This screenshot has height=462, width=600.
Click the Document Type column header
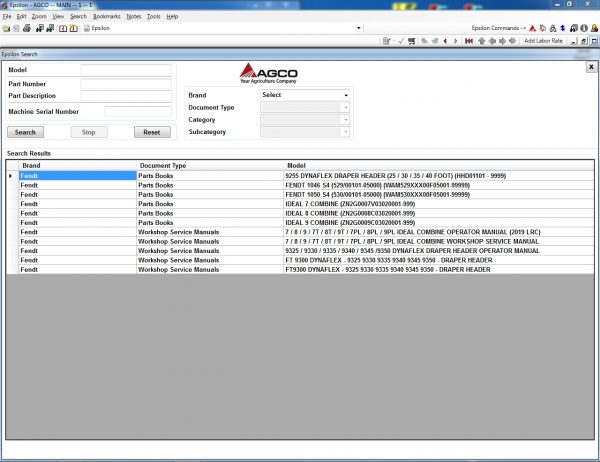click(x=210, y=165)
